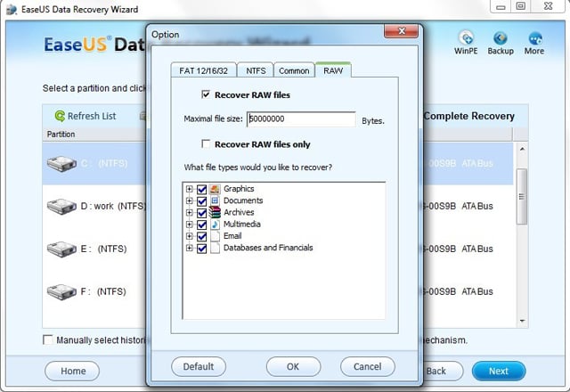This screenshot has height=392, width=570.
Task: Uncheck the Documents file type
Action: tap(202, 200)
